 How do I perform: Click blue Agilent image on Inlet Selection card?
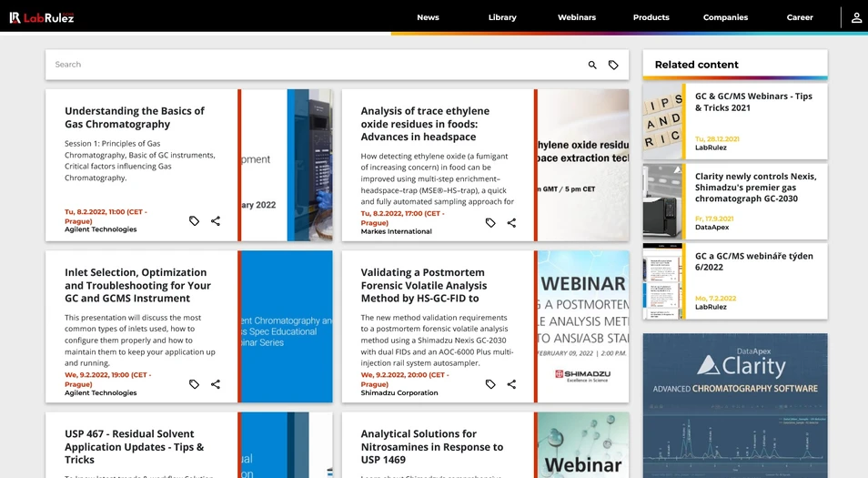[287, 326]
